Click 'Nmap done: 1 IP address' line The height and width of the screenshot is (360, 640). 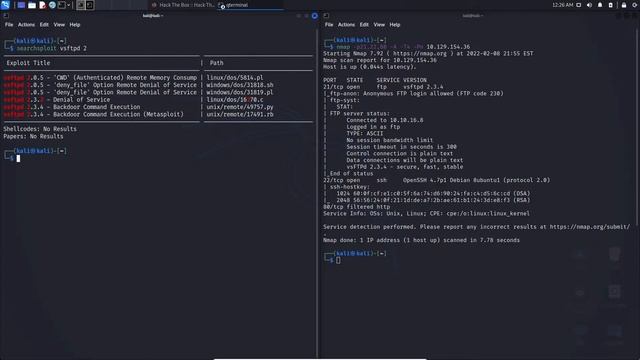[422, 240]
